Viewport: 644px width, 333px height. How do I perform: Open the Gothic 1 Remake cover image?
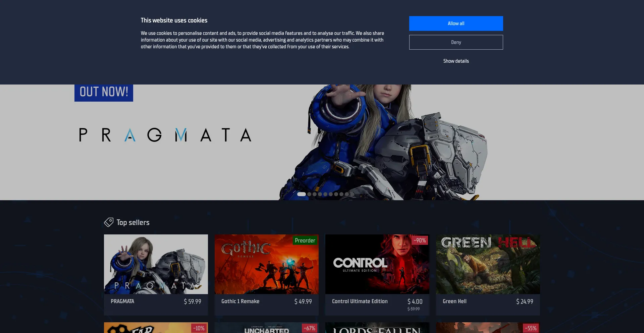[x=267, y=264]
